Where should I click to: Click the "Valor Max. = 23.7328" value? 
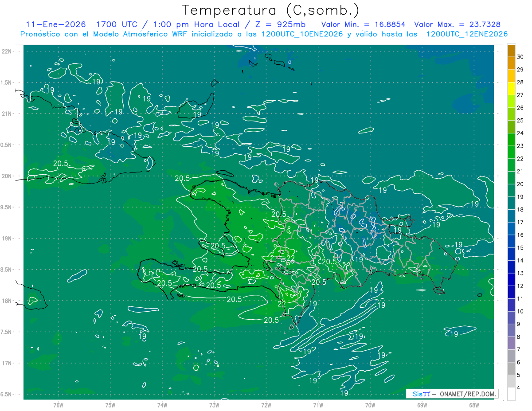458,24
